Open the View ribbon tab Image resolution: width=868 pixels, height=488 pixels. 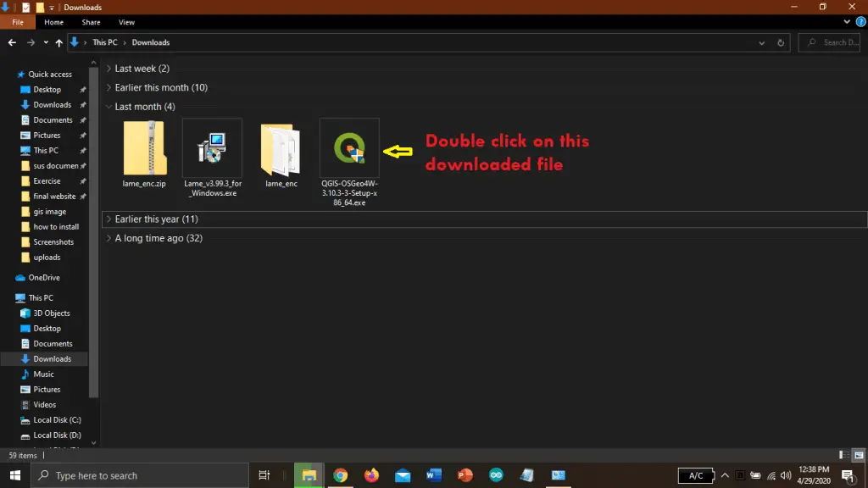click(x=126, y=22)
